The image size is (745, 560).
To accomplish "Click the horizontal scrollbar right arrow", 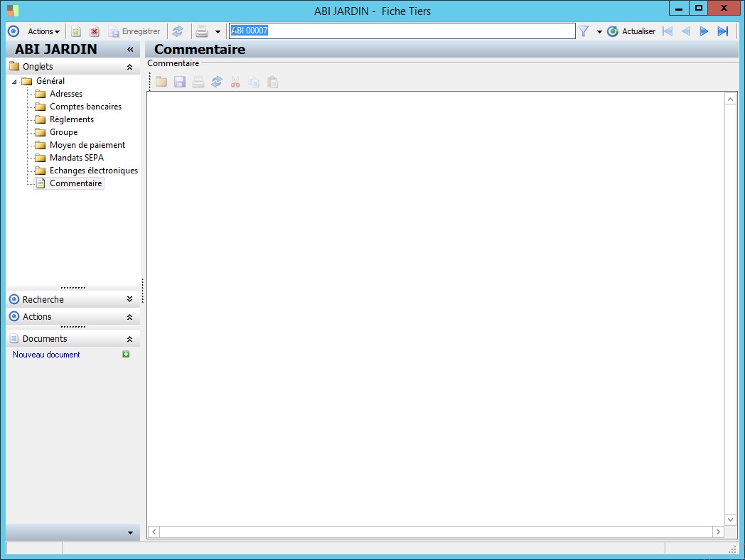I will tap(718, 532).
